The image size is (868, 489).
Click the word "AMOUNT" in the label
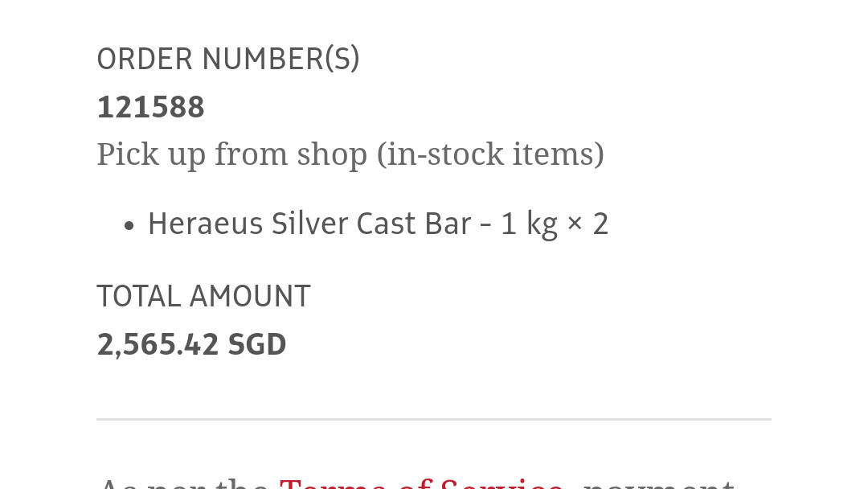coord(249,296)
